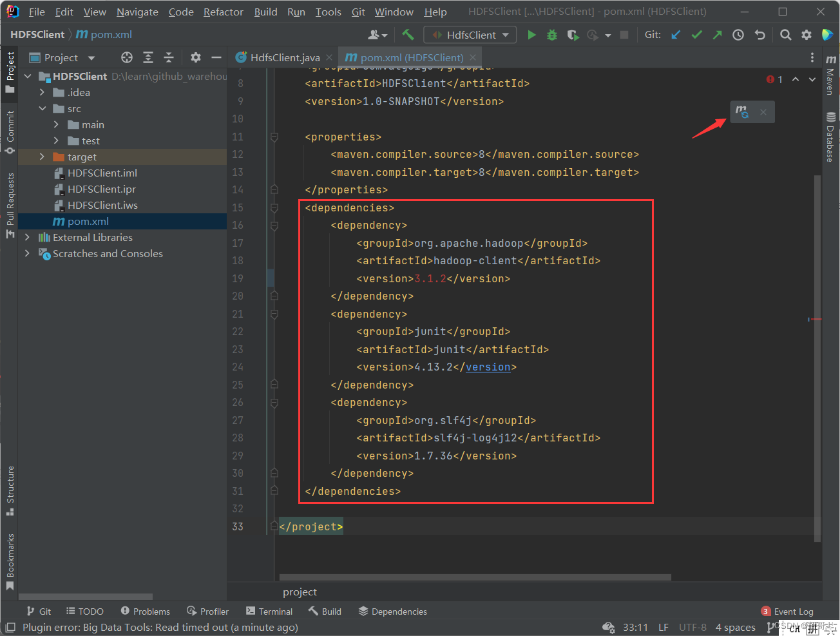The width and height of the screenshot is (840, 636).
Task: Expand the main folder
Action: (56, 124)
